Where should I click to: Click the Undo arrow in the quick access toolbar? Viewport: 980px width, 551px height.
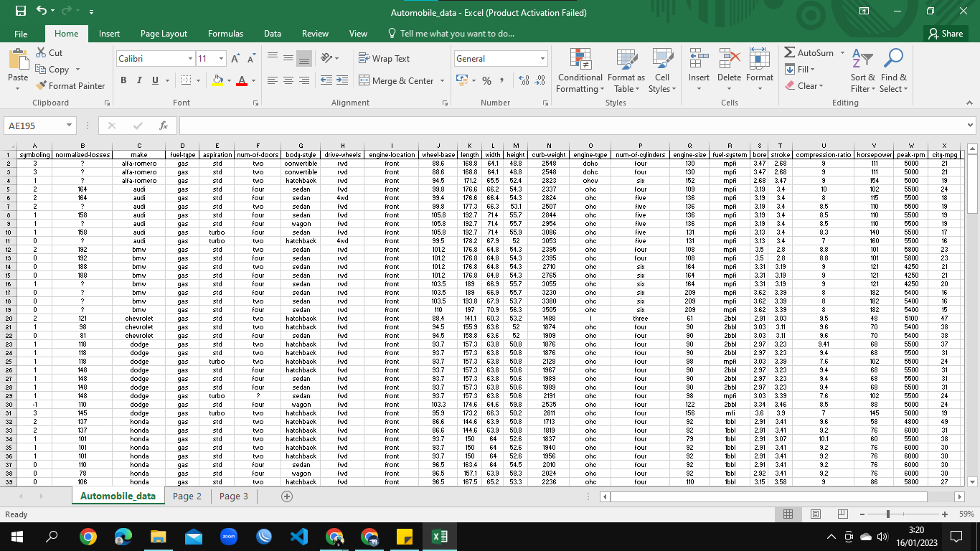(42, 11)
